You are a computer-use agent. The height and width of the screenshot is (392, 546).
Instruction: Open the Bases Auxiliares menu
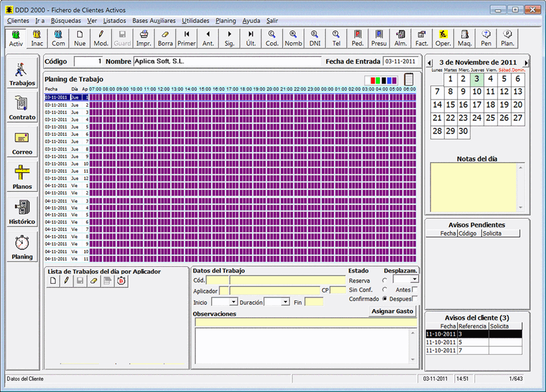tap(154, 21)
